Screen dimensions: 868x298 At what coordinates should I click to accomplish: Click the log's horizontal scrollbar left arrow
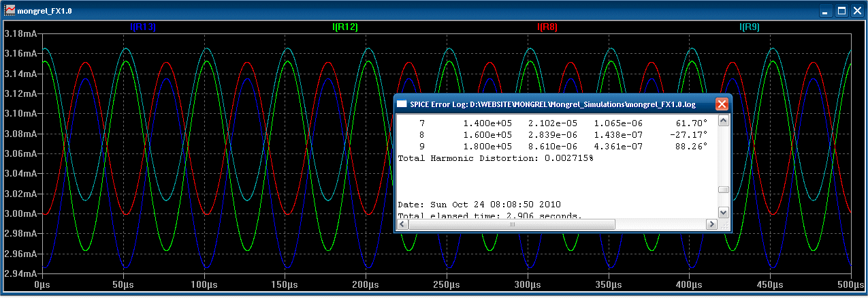pos(402,224)
